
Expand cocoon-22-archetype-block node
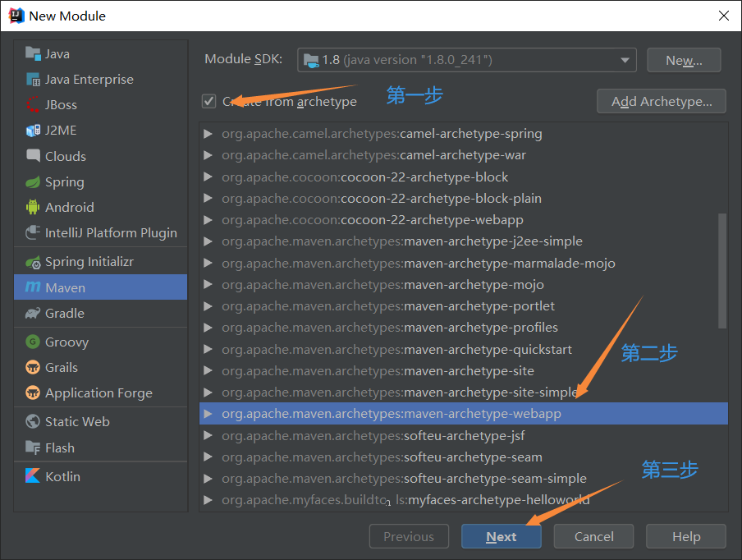(x=208, y=177)
